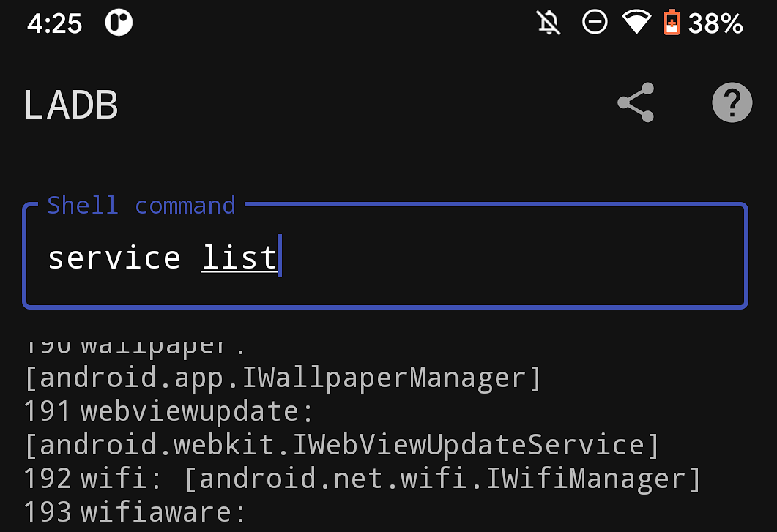Image resolution: width=777 pixels, height=532 pixels.
Task: Tap the do-not-disturb status bar icon
Action: tap(594, 23)
